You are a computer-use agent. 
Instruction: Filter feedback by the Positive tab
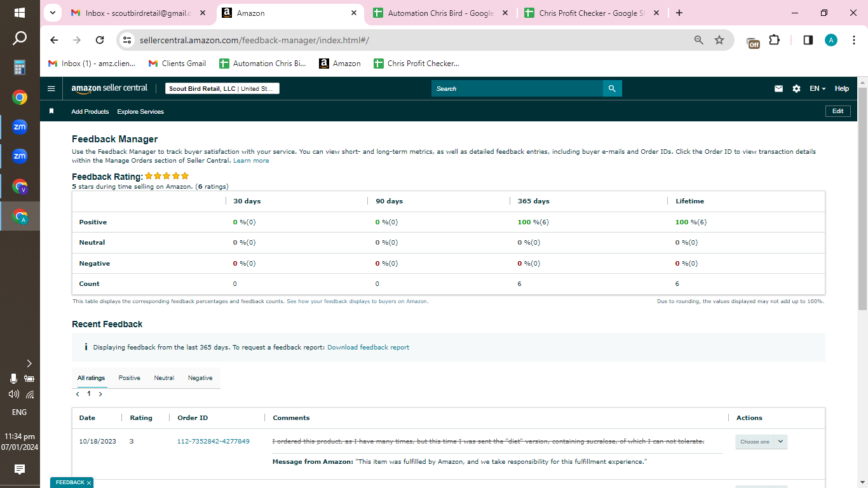(x=129, y=378)
